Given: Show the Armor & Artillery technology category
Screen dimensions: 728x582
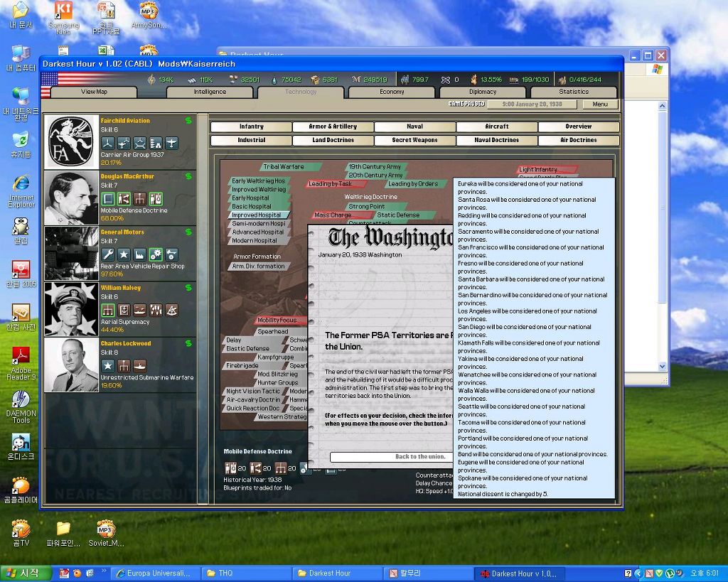Looking at the screenshot, I should [x=333, y=126].
